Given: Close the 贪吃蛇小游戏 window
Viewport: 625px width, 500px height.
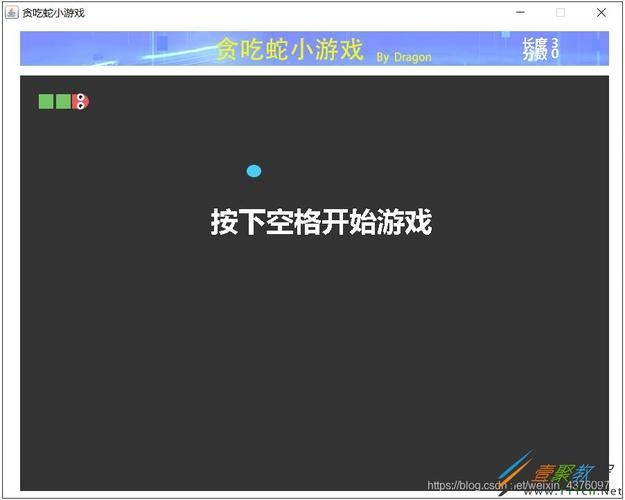Looking at the screenshot, I should (x=601, y=13).
